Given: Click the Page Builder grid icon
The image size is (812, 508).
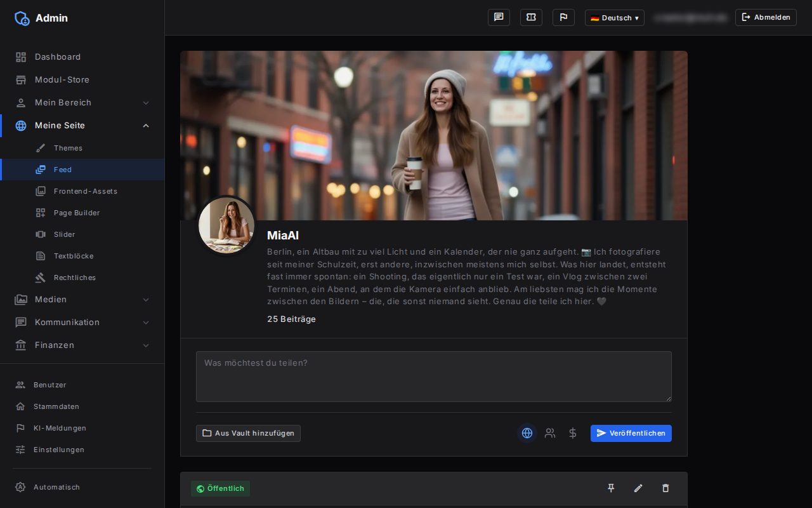Looking at the screenshot, I should (x=41, y=213).
